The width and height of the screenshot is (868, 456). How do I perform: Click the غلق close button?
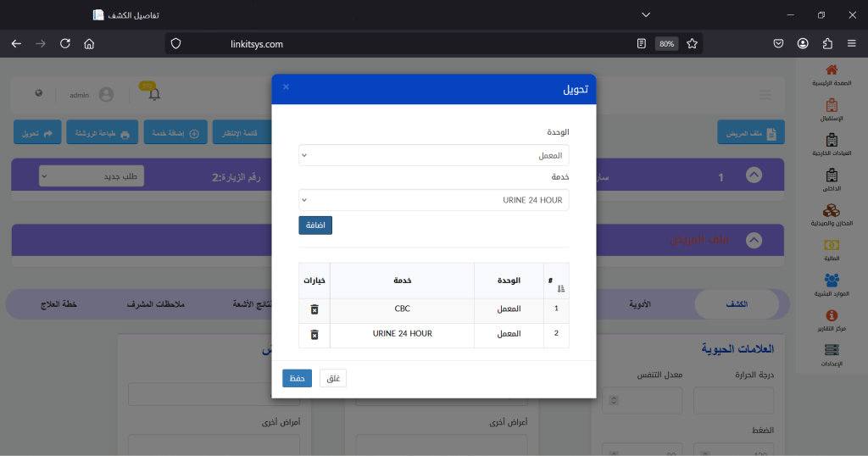coord(333,378)
